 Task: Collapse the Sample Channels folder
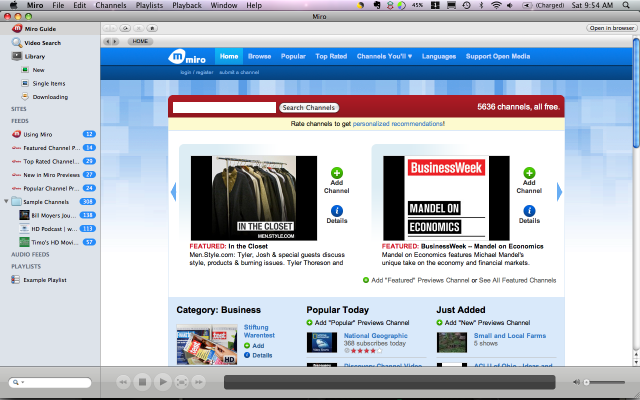click(7, 201)
